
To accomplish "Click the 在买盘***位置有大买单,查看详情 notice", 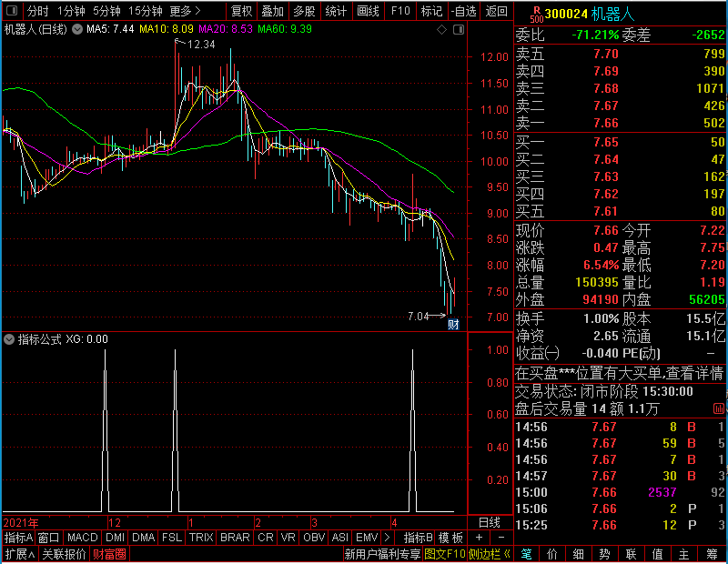I will point(620,373).
